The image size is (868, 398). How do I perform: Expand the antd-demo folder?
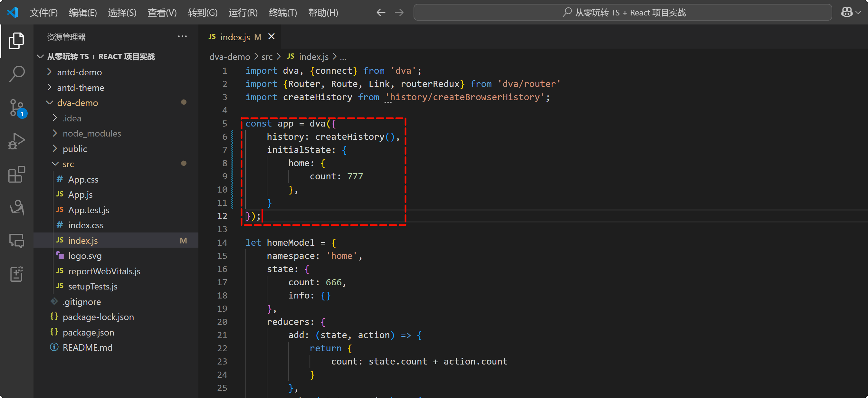pyautogui.click(x=79, y=72)
